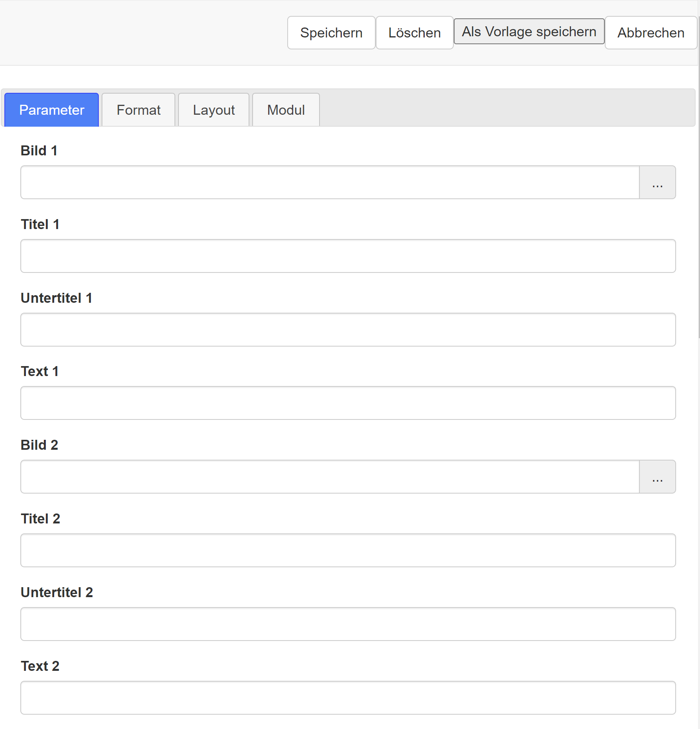This screenshot has height=729, width=700.
Task: Click the 'Titel 1' label
Action: tap(40, 224)
